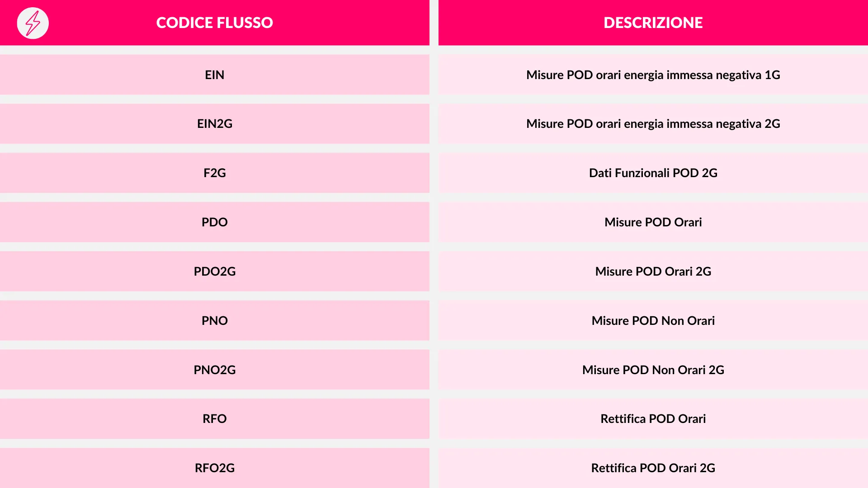Select the EIN2G code cell

(214, 124)
